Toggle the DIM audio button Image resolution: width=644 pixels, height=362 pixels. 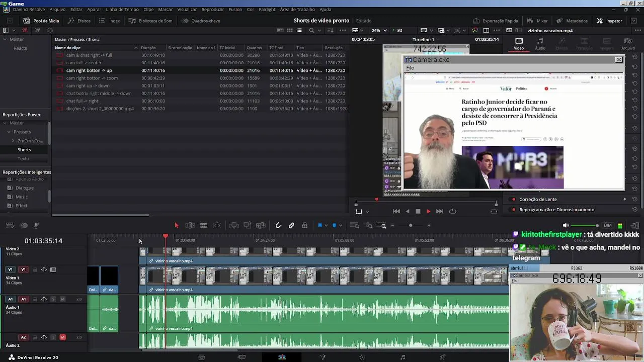[608, 226]
